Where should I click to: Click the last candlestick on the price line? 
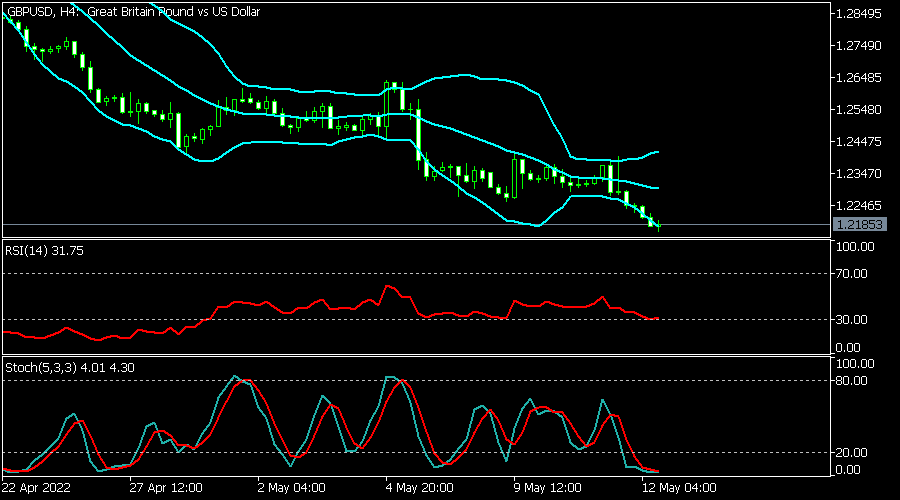[659, 225]
